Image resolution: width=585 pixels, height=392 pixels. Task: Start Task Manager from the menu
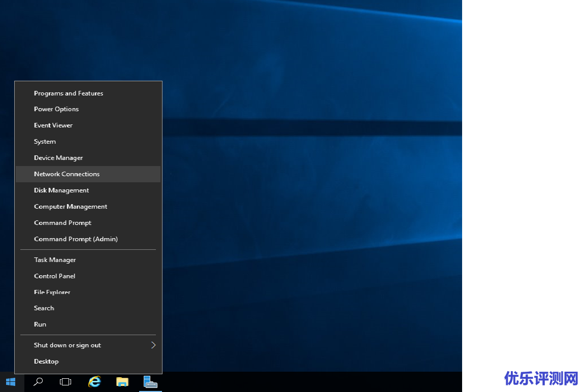click(55, 260)
